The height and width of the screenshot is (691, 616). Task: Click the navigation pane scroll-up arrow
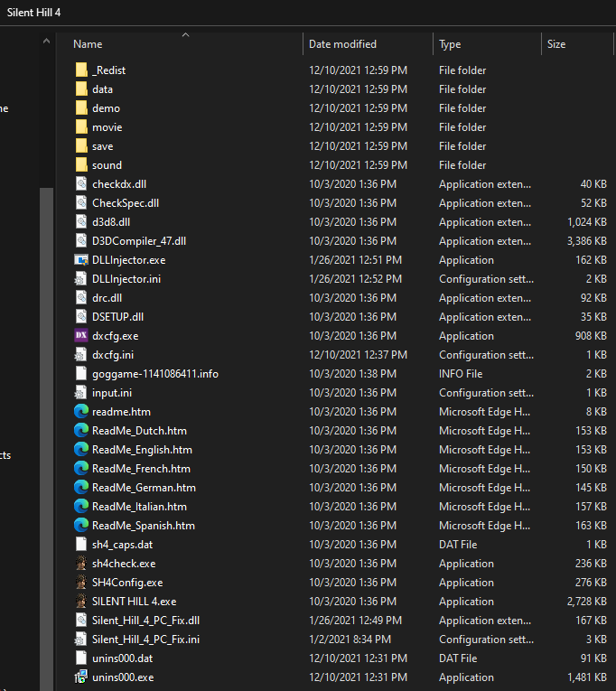[x=46, y=42]
